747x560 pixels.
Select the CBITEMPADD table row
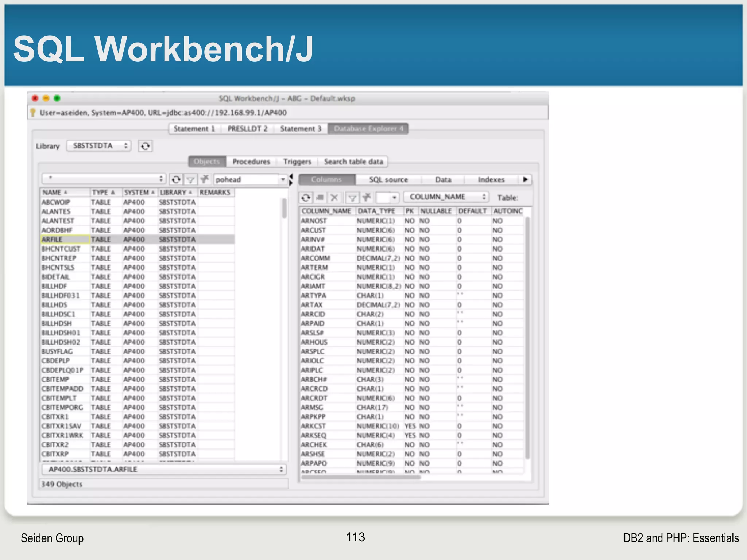point(138,389)
